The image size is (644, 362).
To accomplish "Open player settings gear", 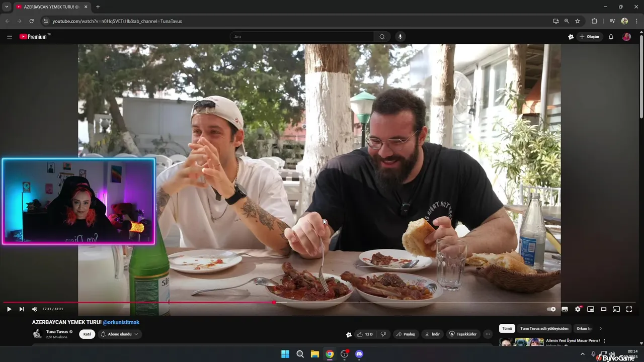I will point(578,309).
